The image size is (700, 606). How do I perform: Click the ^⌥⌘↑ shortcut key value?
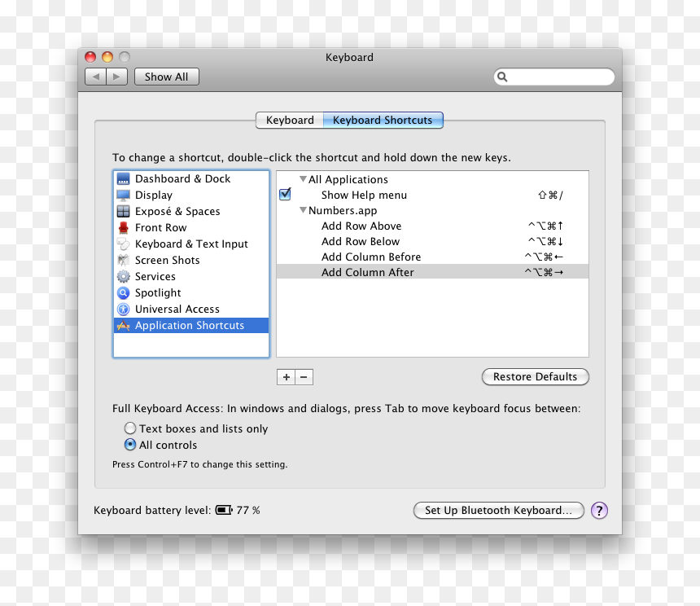[545, 226]
